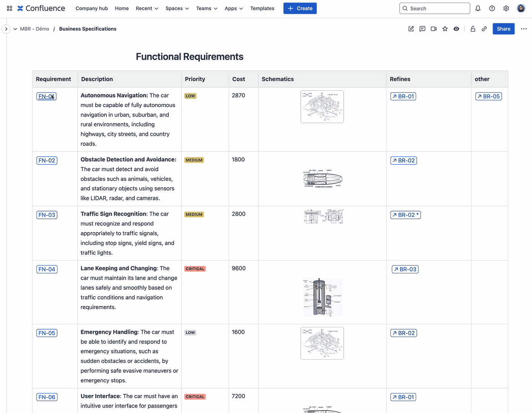Open the Templates menu item
The width and height of the screenshot is (532, 413).
tap(262, 8)
